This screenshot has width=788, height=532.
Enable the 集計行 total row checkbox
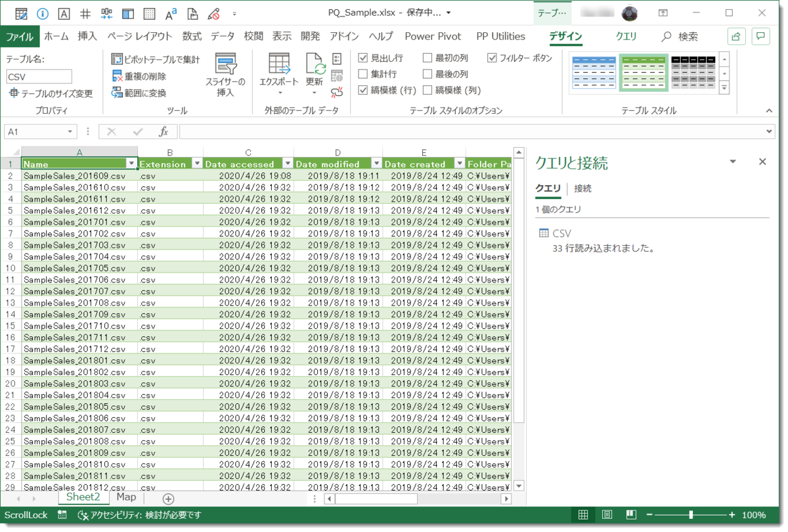(x=364, y=74)
